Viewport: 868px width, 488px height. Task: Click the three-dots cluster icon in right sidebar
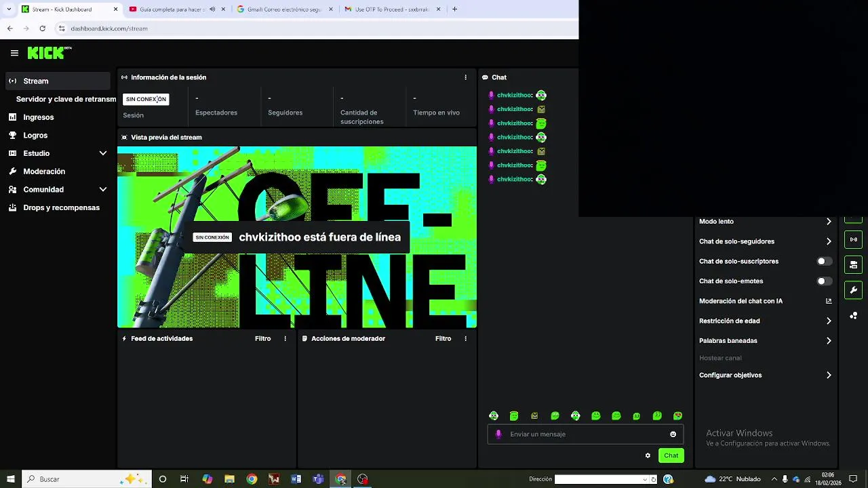853,315
